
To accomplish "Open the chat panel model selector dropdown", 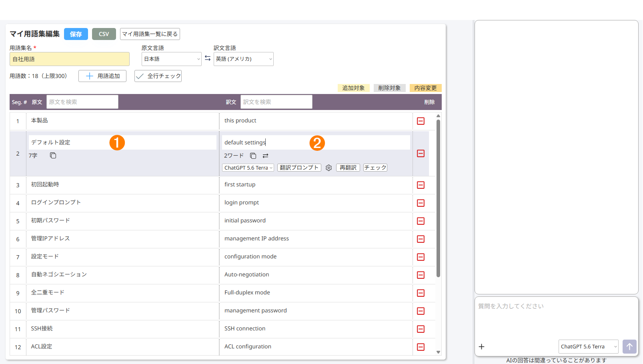I will pos(589,346).
